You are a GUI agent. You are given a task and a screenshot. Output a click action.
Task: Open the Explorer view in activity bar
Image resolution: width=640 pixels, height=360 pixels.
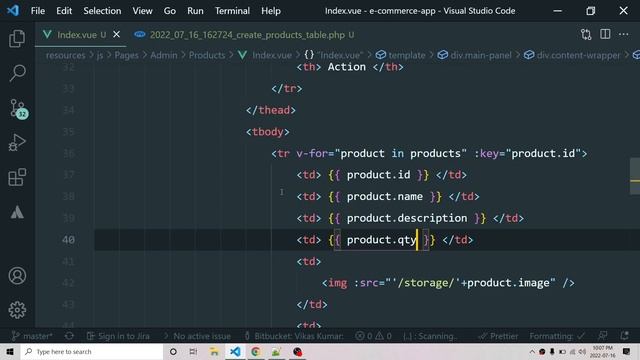[x=17, y=39]
